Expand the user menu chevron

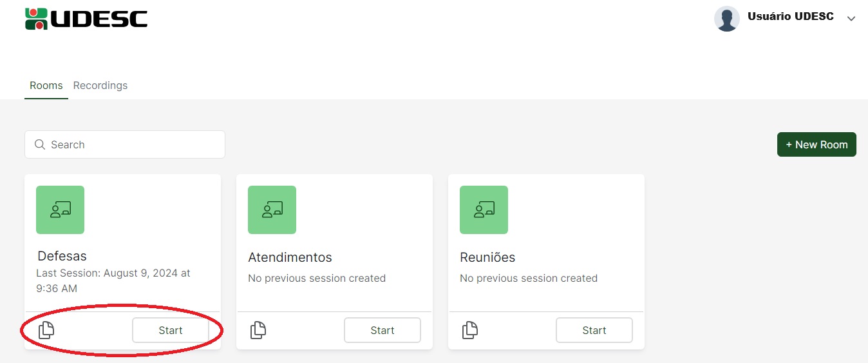tap(851, 19)
